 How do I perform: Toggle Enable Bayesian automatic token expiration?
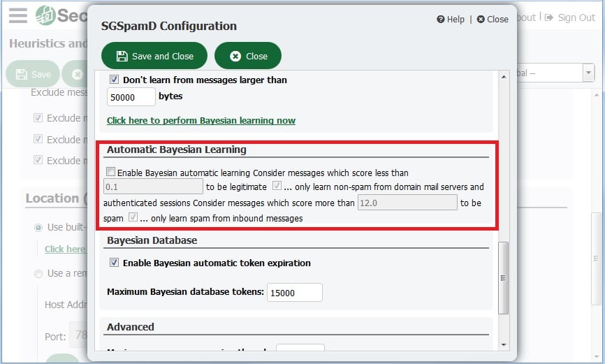[114, 263]
